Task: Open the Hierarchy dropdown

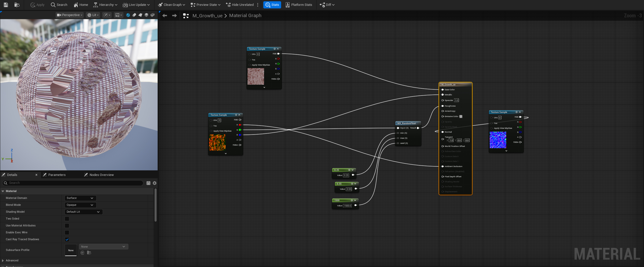Action: coord(105,5)
